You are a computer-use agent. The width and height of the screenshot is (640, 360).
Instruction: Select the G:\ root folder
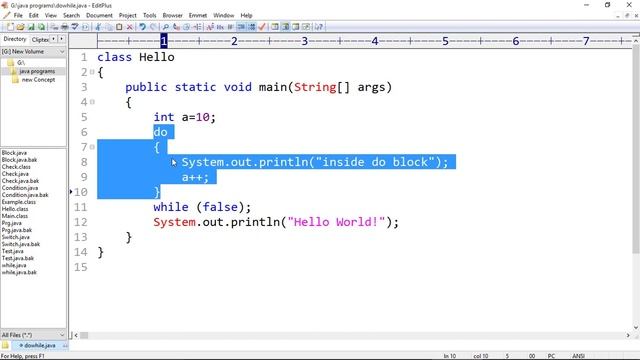21,63
